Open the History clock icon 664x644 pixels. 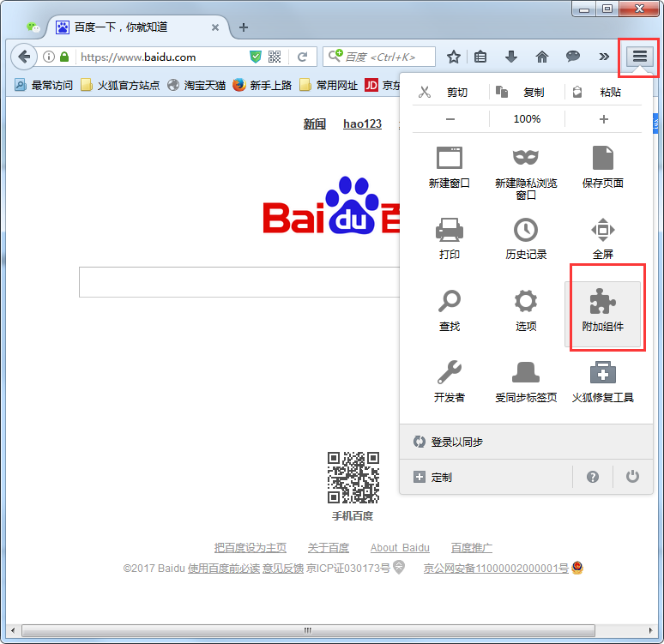coord(526,230)
